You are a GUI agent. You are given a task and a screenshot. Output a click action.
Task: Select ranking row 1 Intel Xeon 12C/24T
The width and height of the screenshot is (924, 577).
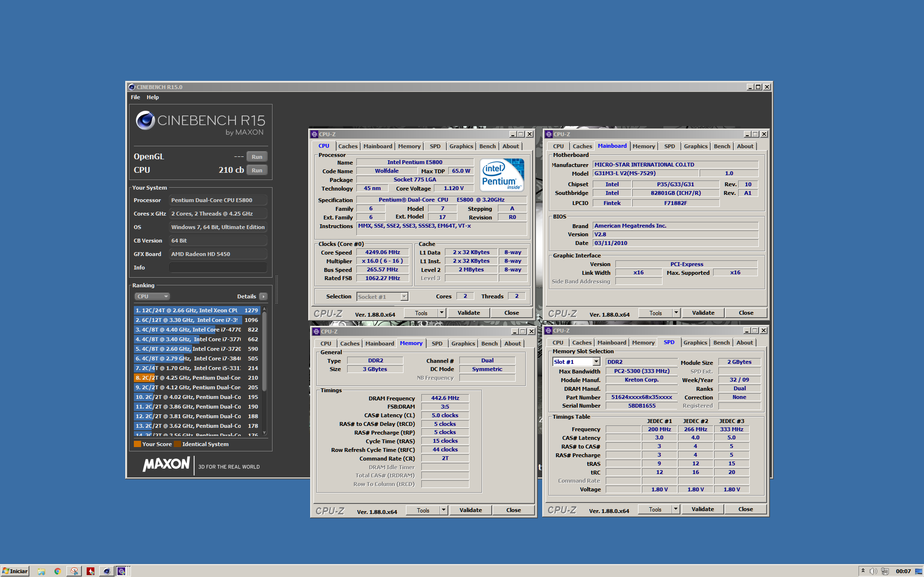(x=197, y=310)
